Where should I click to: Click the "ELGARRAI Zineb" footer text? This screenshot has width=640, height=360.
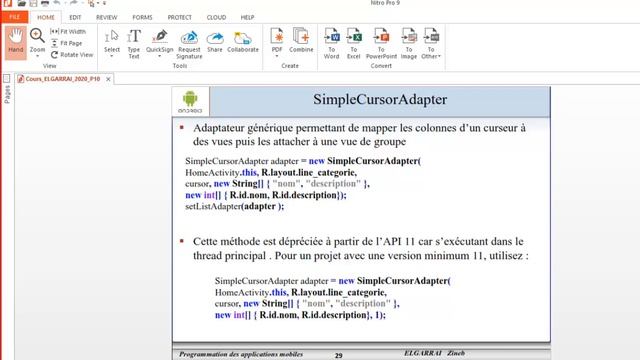tap(434, 353)
